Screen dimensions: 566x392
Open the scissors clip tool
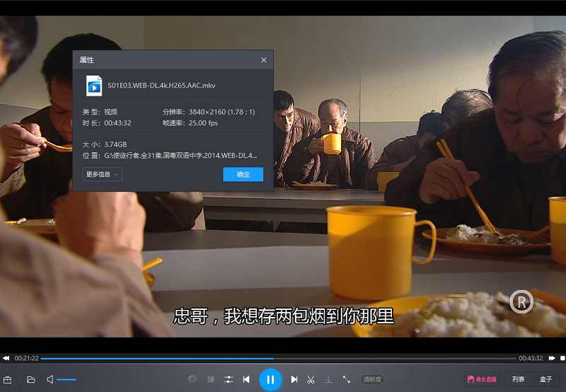(x=311, y=380)
